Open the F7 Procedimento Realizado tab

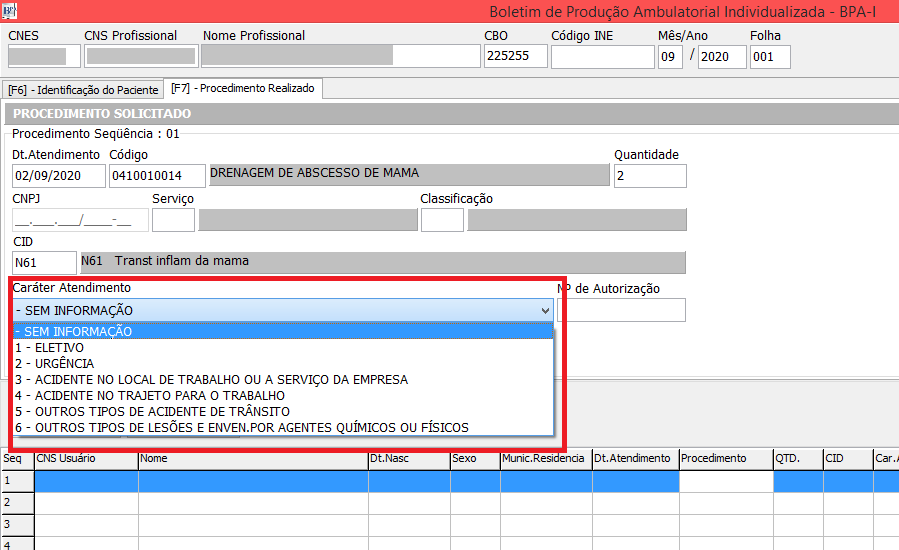[243, 89]
